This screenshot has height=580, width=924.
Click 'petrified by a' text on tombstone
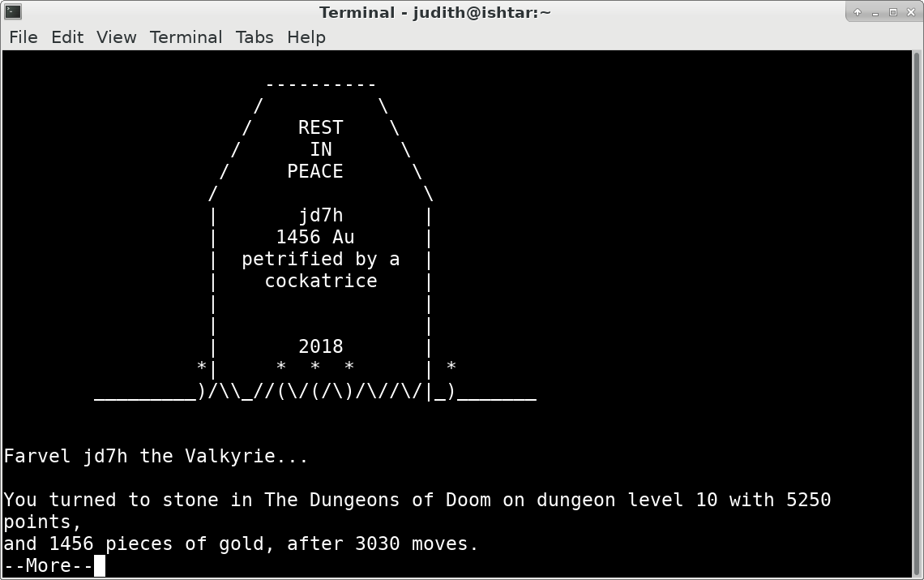[x=320, y=259]
